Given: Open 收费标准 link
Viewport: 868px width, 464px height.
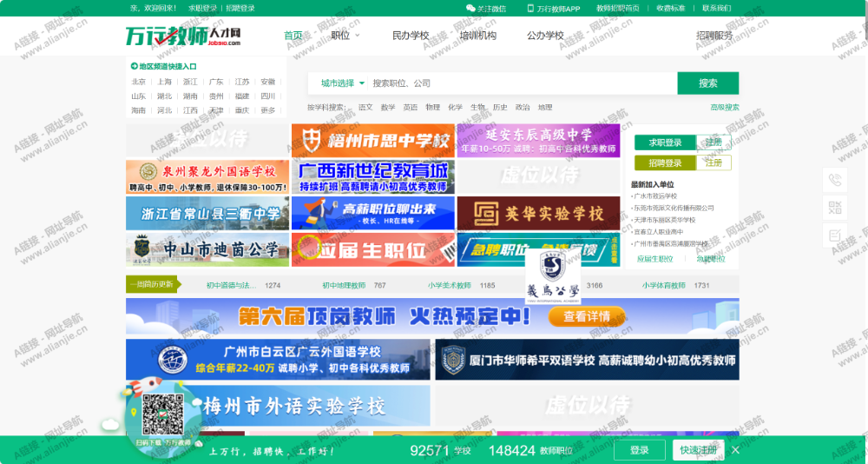Looking at the screenshot, I should (x=670, y=9).
